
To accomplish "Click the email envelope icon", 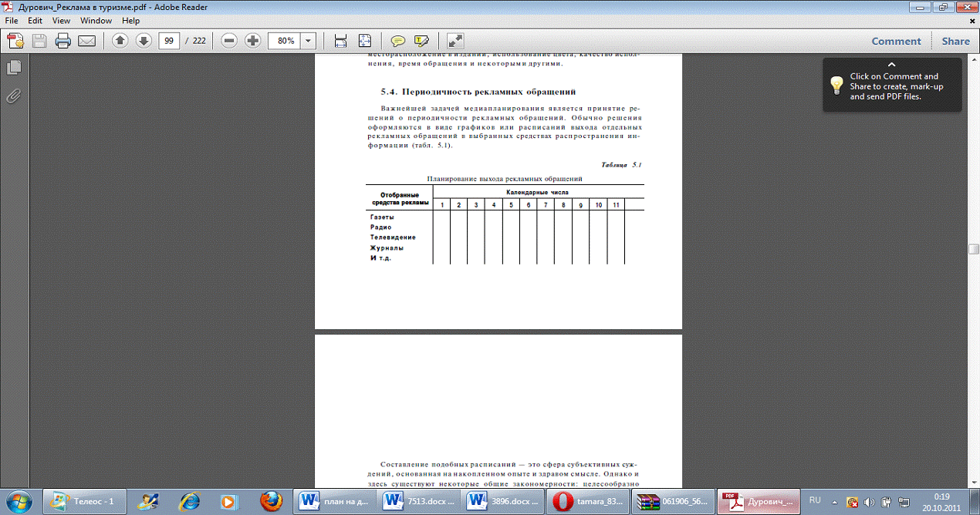I will (86, 41).
